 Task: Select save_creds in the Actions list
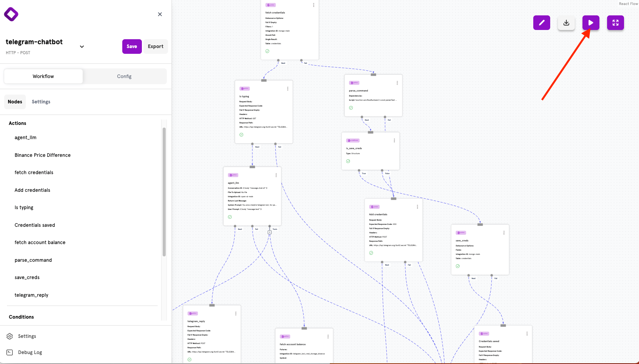tap(27, 278)
